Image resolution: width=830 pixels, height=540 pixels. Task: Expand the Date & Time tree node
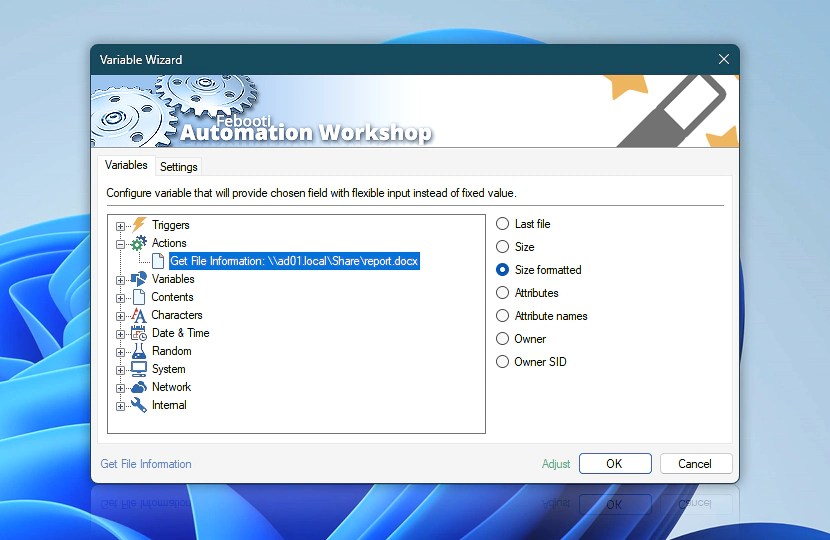(x=120, y=334)
